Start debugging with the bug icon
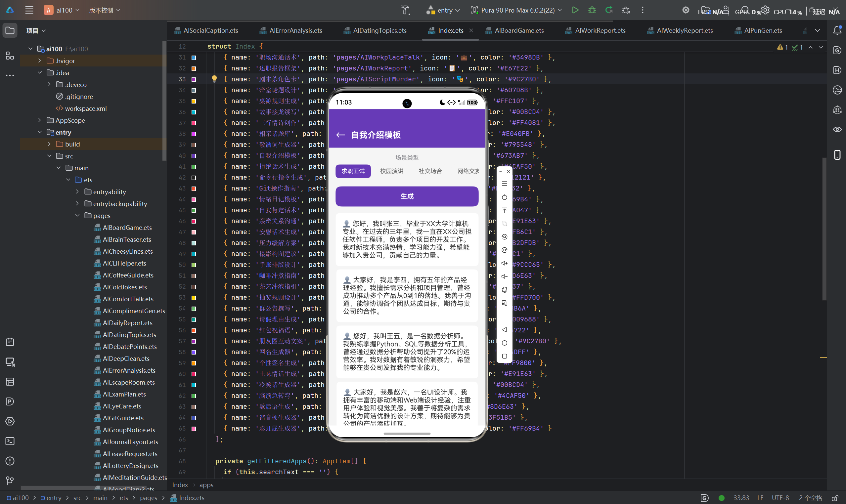Screen dimensions: 846x504 click(x=592, y=10)
